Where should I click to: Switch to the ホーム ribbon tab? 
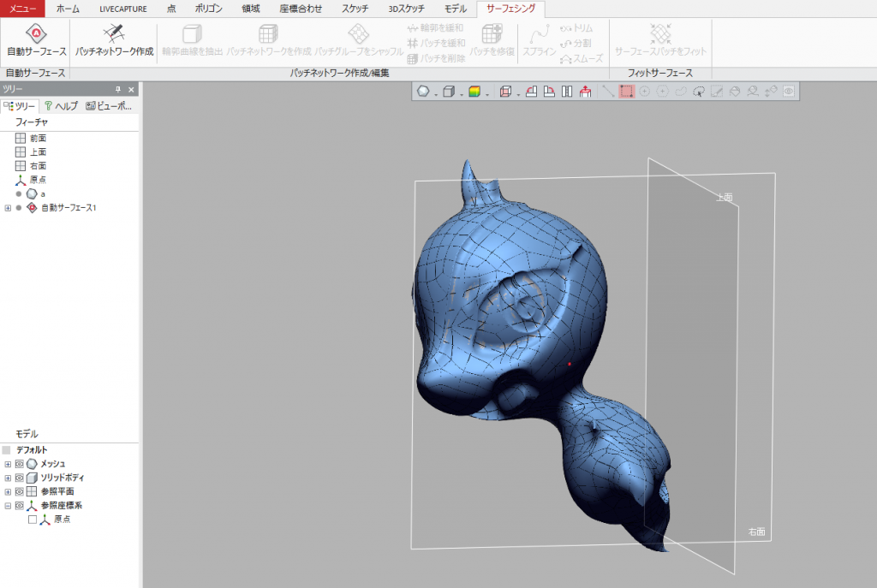point(68,9)
